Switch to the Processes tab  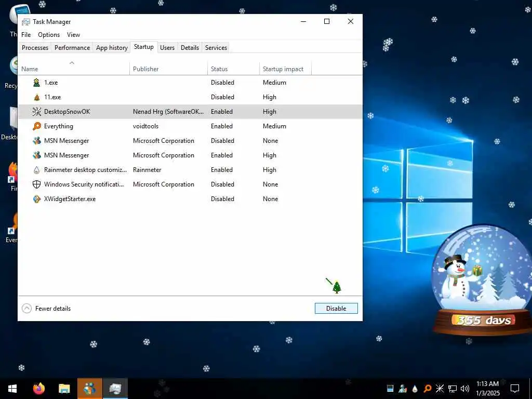click(x=35, y=47)
